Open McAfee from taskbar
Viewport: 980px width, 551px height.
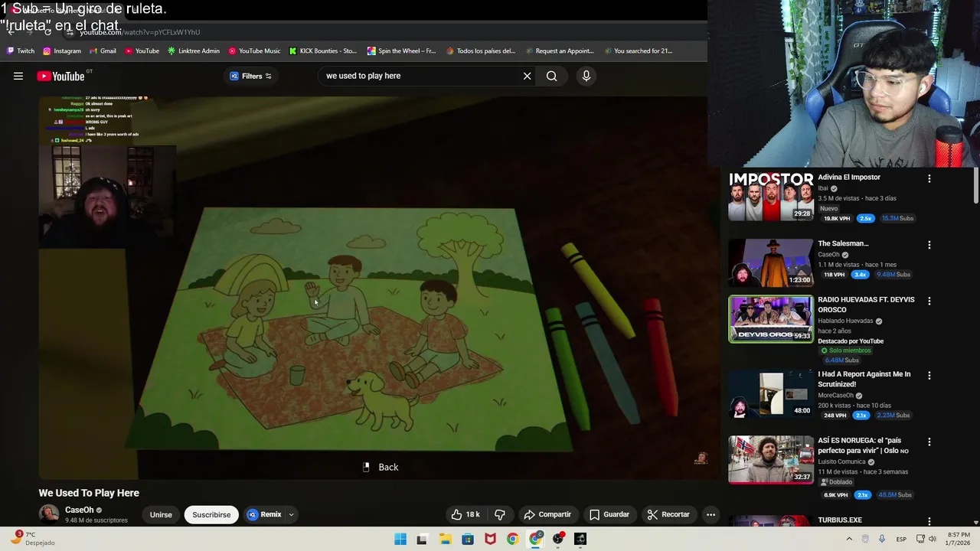[490, 539]
